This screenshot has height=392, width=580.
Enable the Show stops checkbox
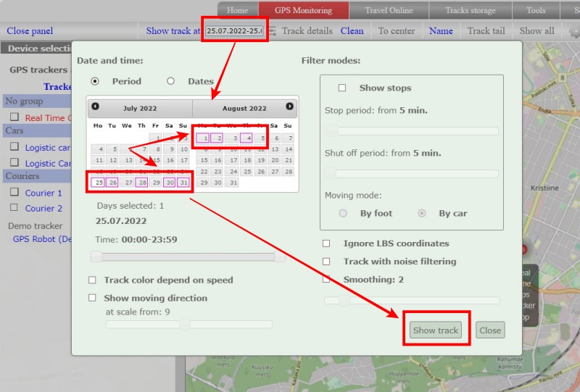[x=342, y=88]
